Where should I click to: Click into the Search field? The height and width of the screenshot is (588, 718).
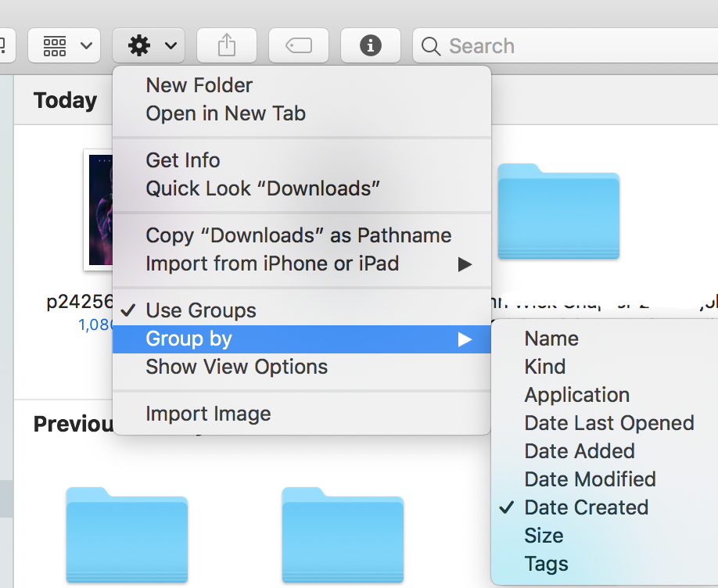[x=565, y=45]
